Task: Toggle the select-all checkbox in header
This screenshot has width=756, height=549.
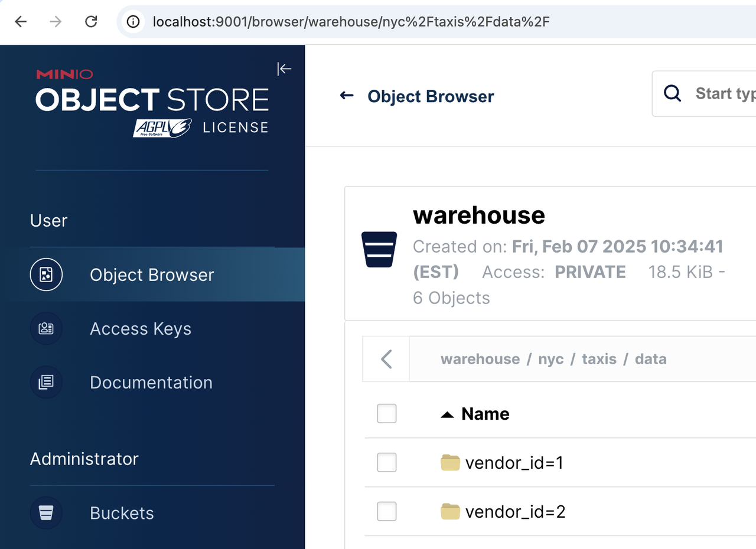Action: (387, 414)
